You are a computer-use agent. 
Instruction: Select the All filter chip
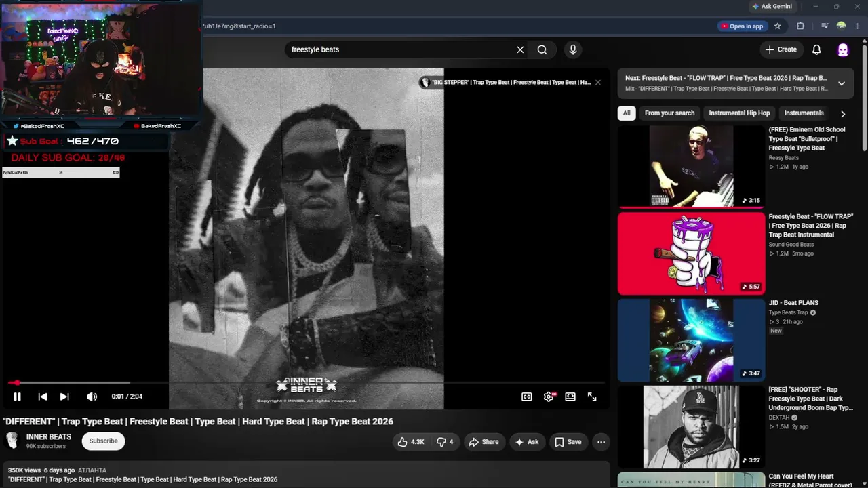pos(627,113)
